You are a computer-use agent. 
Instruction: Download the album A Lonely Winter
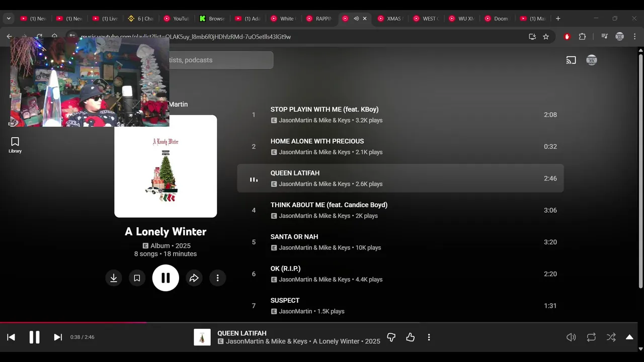[x=114, y=278]
